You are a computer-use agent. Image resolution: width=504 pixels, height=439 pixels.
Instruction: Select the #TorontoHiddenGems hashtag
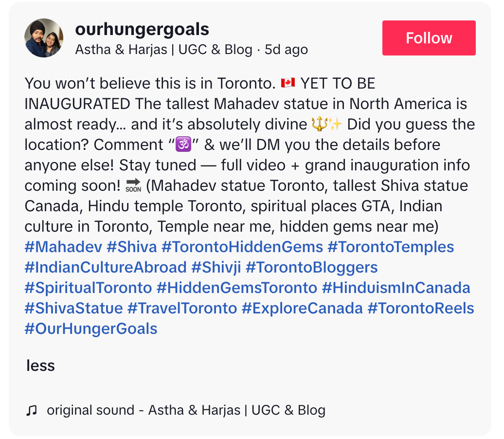click(242, 247)
